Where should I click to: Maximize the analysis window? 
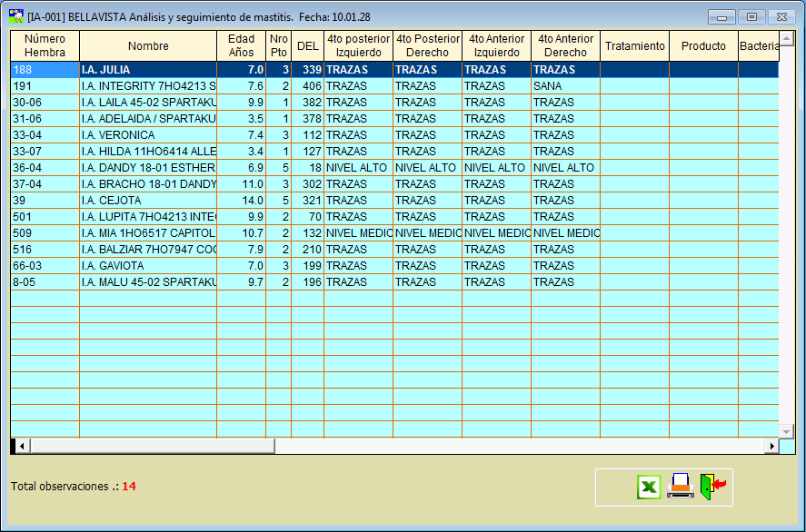[751, 17]
